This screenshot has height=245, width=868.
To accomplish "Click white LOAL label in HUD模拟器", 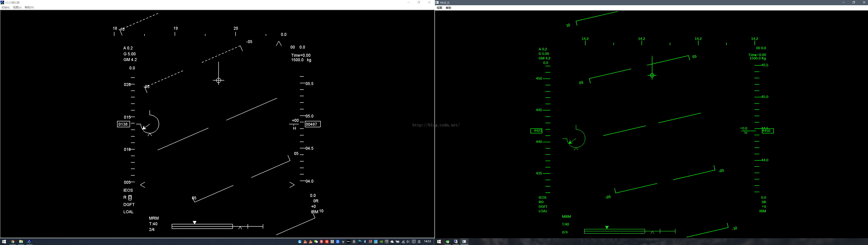I will 128,212.
